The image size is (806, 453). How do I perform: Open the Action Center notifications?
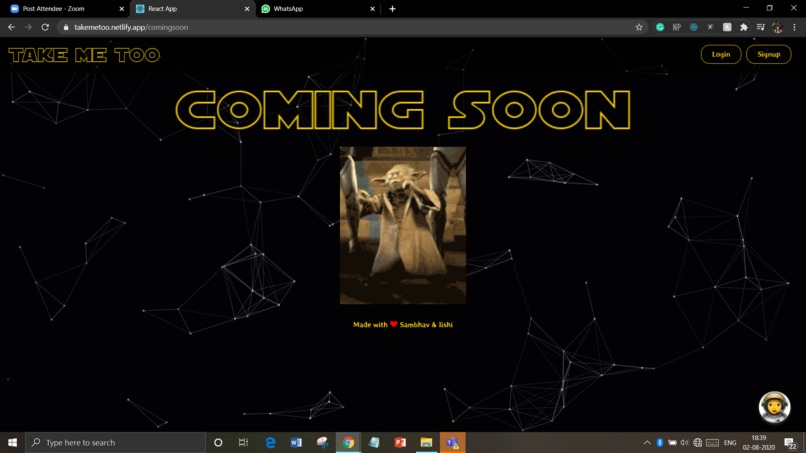click(791, 442)
